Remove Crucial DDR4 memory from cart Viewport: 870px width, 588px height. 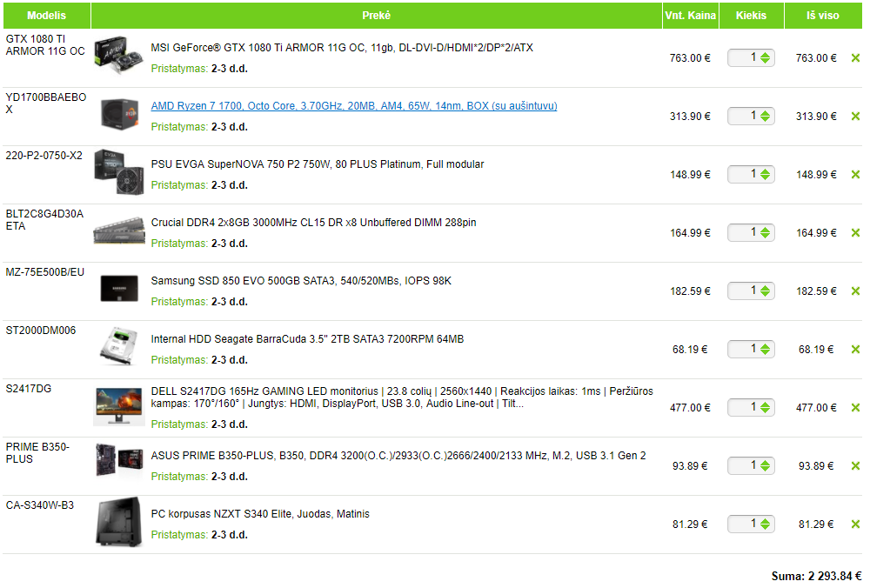[855, 232]
